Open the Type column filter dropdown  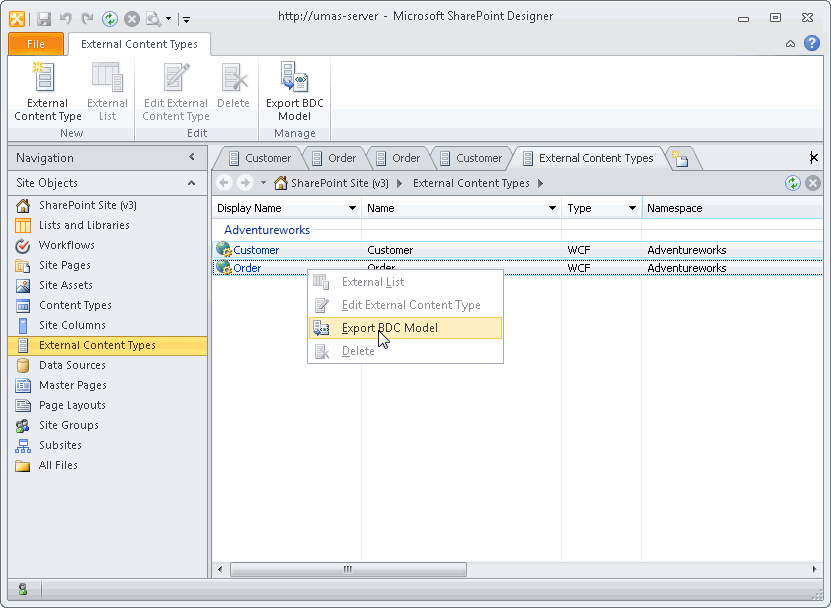[632, 208]
